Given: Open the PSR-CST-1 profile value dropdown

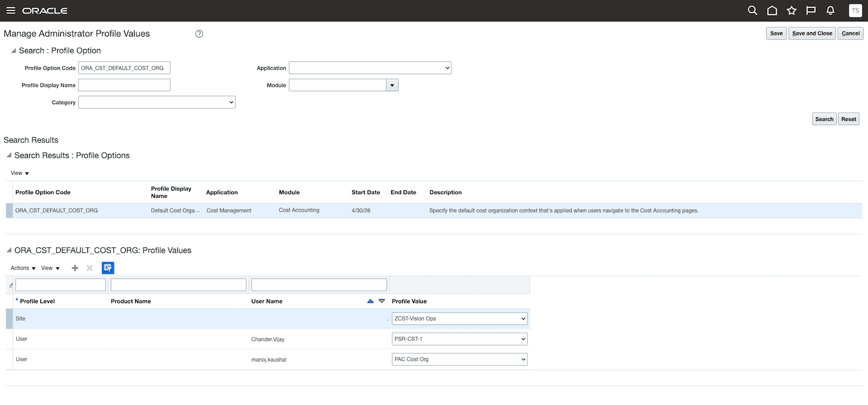Looking at the screenshot, I should 460,339.
